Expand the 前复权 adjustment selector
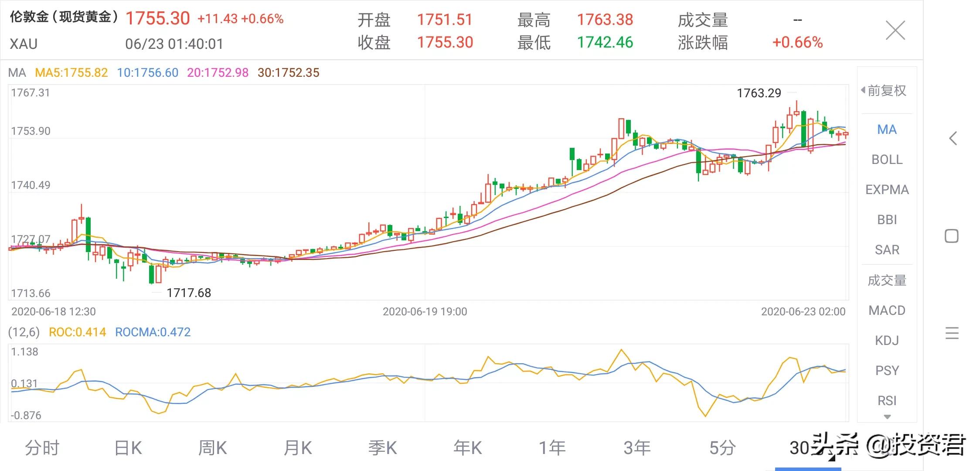 pos(884,91)
